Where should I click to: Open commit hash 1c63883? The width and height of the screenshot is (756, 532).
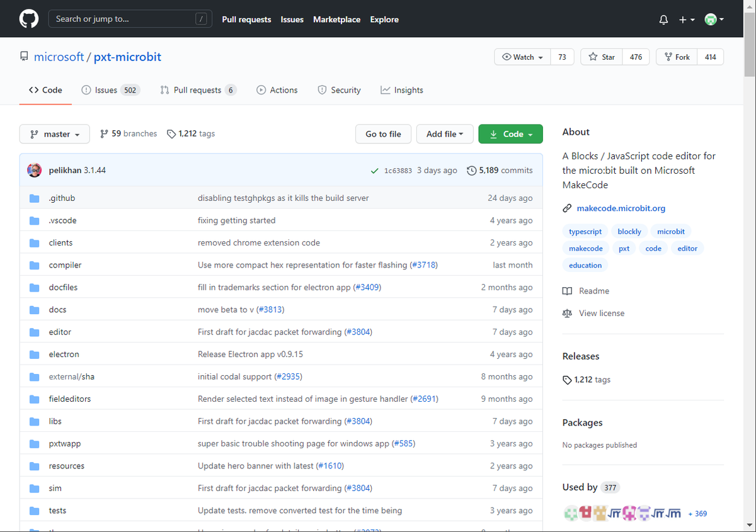pos(398,171)
